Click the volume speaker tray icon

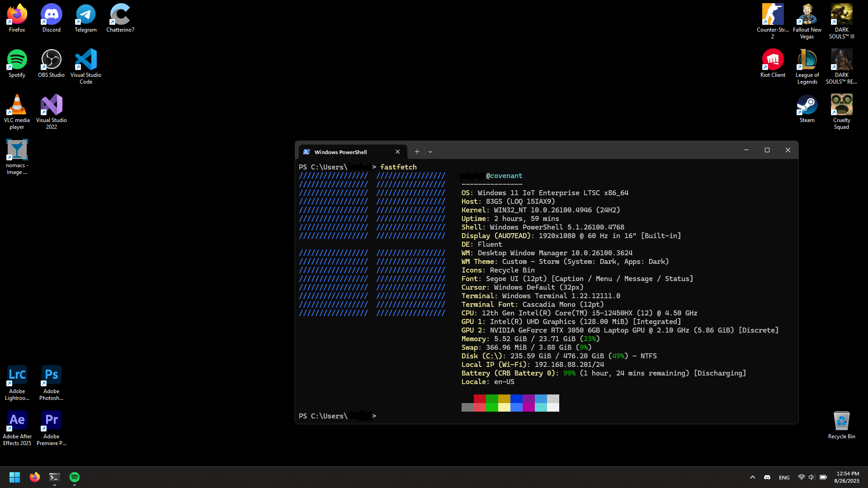pos(811,477)
